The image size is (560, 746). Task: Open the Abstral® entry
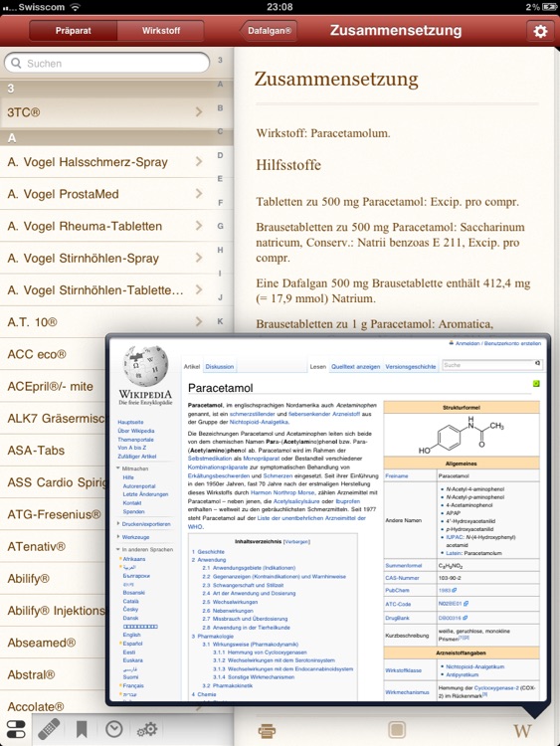53,674
